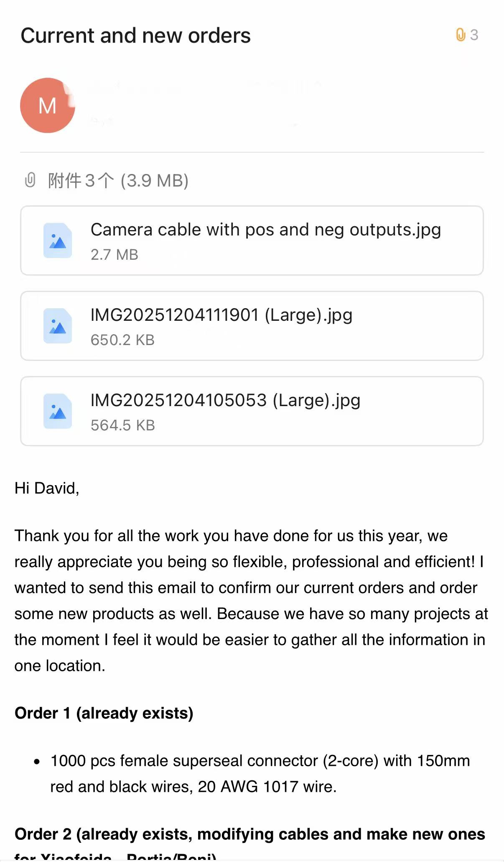Click the image icon for IMG20251204105053 attachment
The image size is (504, 862).
click(x=58, y=411)
